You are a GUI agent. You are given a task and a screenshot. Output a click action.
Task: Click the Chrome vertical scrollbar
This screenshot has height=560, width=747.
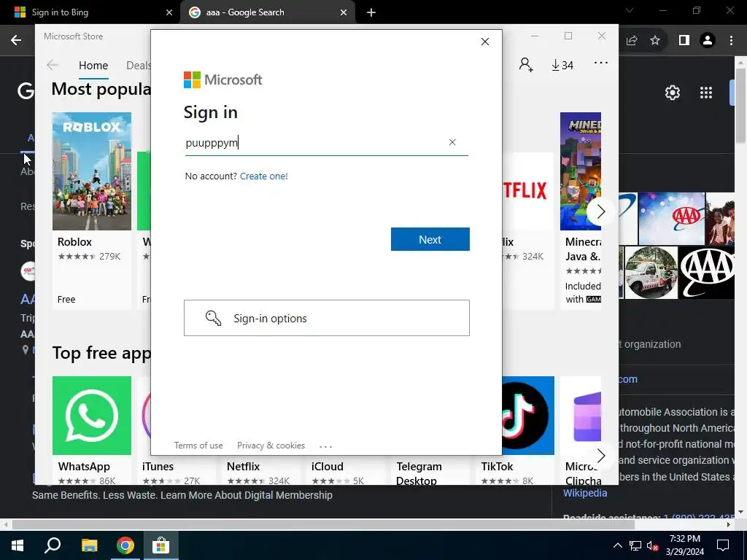pos(740,105)
